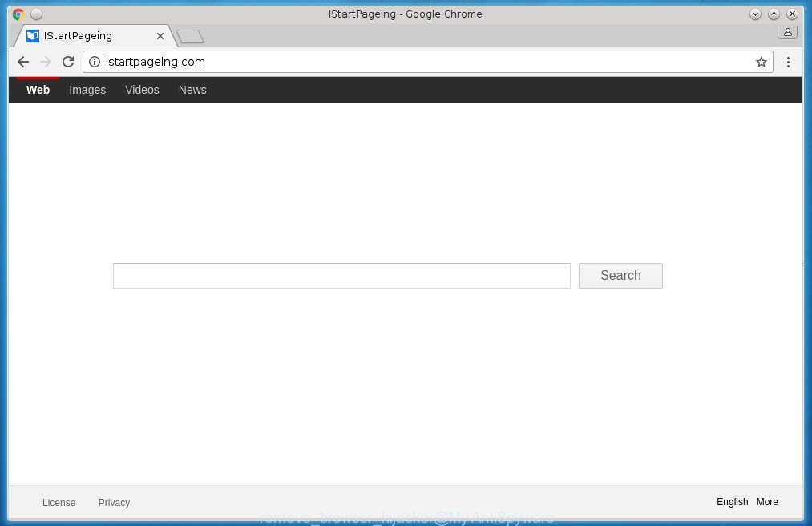
Task: Open the Privacy link
Action: point(114,502)
